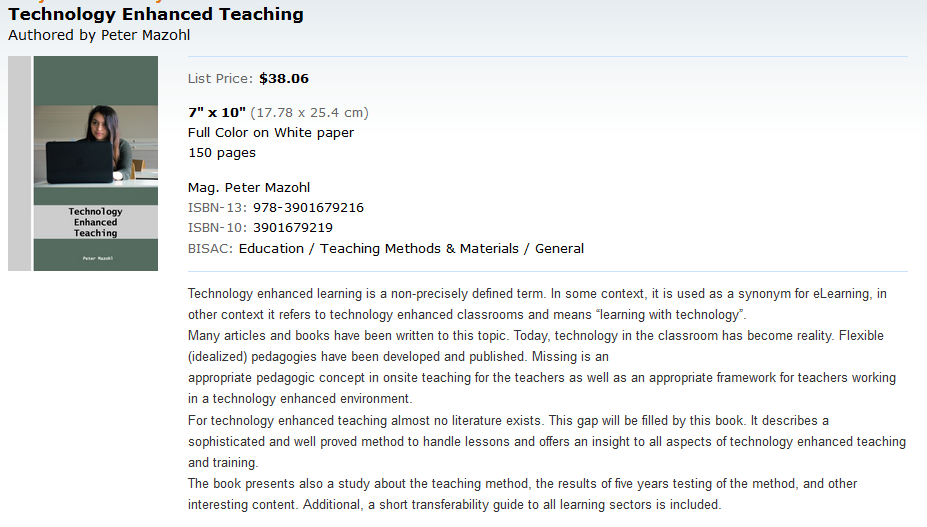Select the $38.06 list price
The height and width of the screenshot is (527, 927).
pyautogui.click(x=284, y=79)
